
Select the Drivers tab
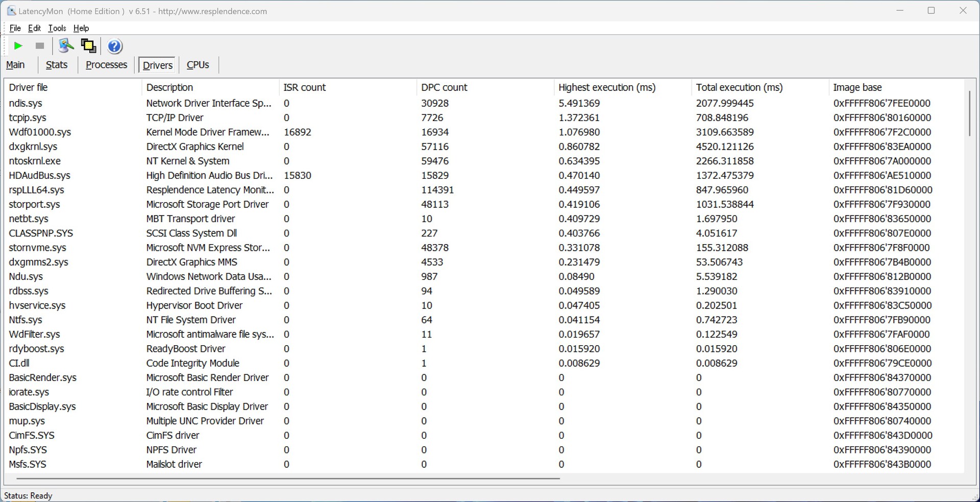(x=158, y=65)
